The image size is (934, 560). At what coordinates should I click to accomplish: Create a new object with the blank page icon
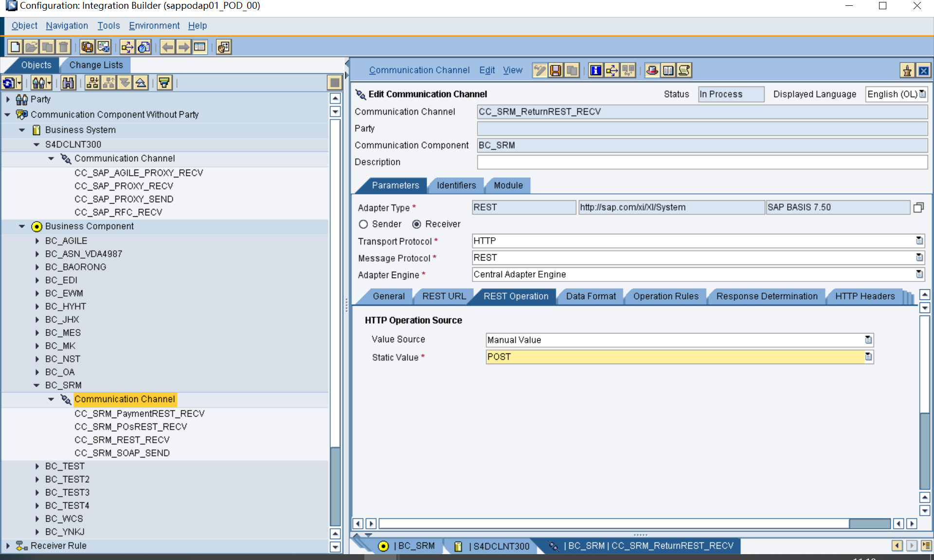15,47
